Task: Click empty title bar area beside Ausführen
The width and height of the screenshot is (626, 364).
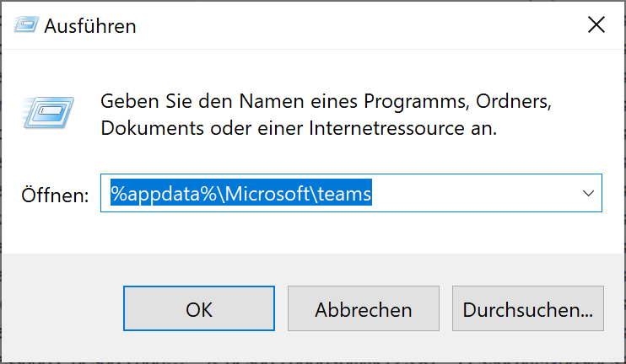Action: coord(337,25)
